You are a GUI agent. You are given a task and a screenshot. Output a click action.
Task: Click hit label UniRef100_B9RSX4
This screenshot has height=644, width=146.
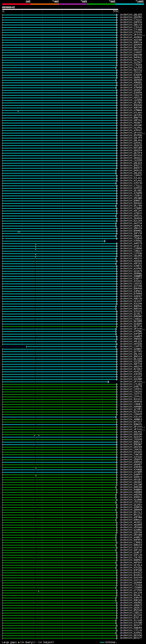coord(131,42)
